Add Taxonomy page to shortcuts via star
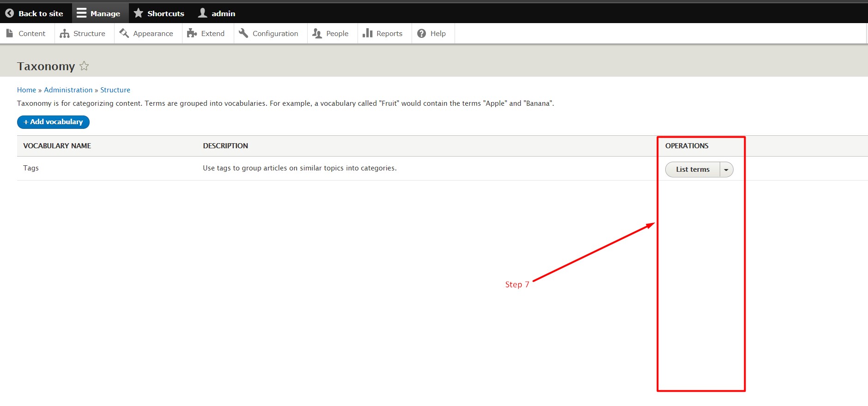The height and width of the screenshot is (406, 868). (x=84, y=66)
